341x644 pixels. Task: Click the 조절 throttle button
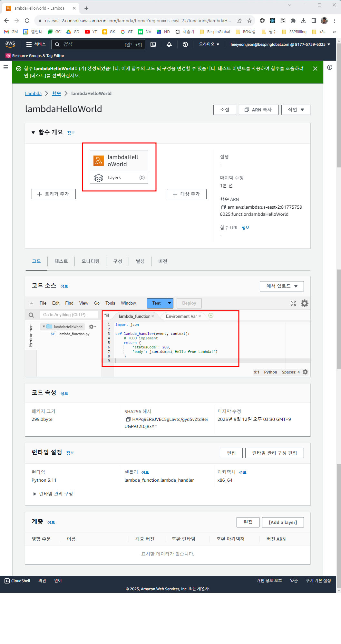225,110
